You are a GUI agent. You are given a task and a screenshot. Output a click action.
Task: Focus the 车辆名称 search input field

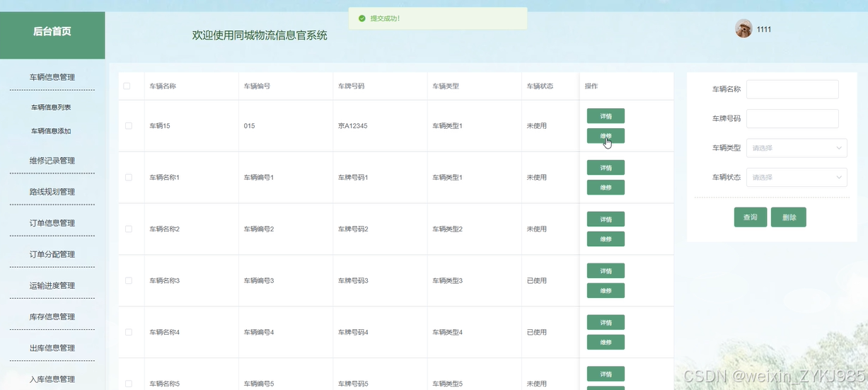click(x=792, y=89)
